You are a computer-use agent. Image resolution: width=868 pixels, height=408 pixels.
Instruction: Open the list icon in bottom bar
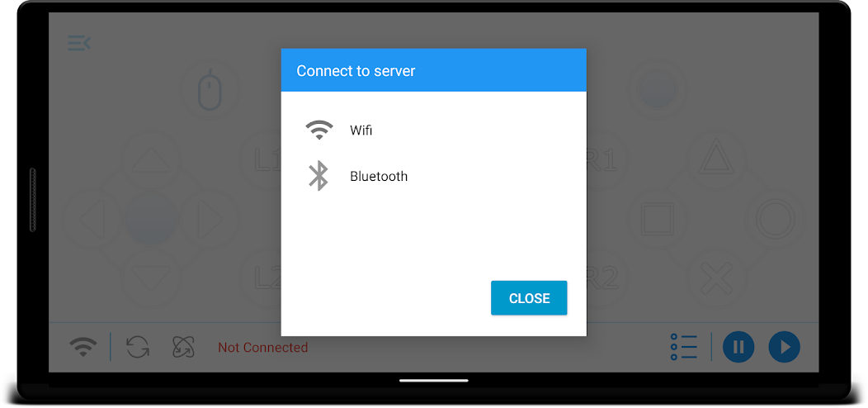pos(683,347)
